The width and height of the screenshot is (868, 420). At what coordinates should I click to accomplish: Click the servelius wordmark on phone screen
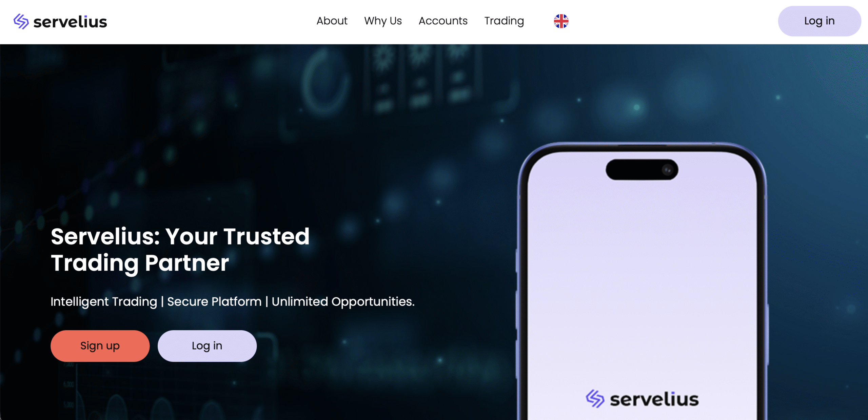click(x=654, y=399)
